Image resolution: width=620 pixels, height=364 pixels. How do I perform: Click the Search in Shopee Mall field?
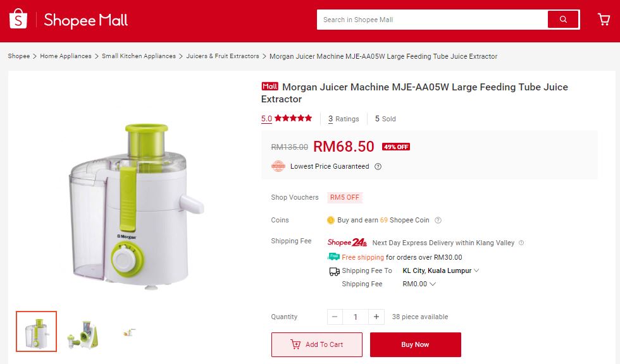(431, 20)
